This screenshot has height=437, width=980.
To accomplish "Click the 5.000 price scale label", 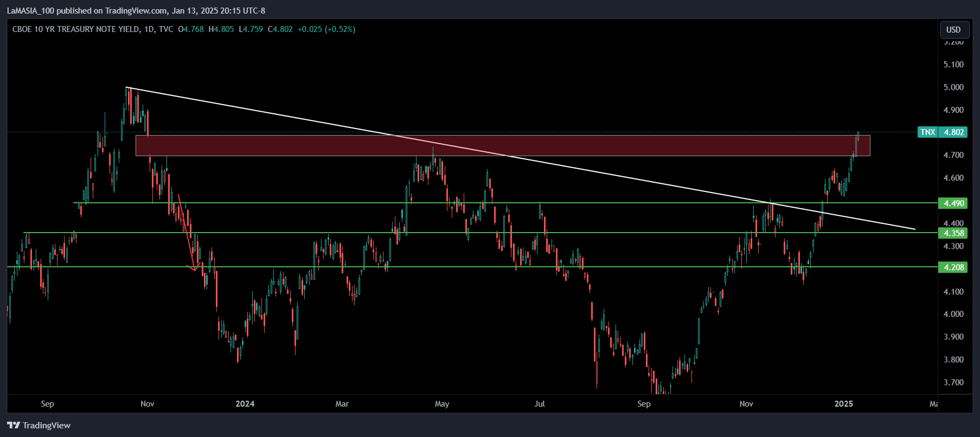I will (x=953, y=87).
